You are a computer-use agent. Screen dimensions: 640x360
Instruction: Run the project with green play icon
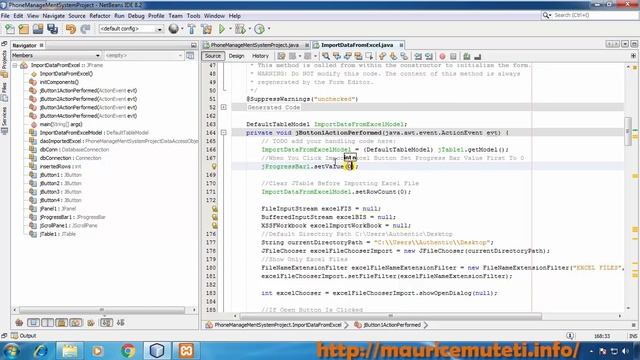222,29
